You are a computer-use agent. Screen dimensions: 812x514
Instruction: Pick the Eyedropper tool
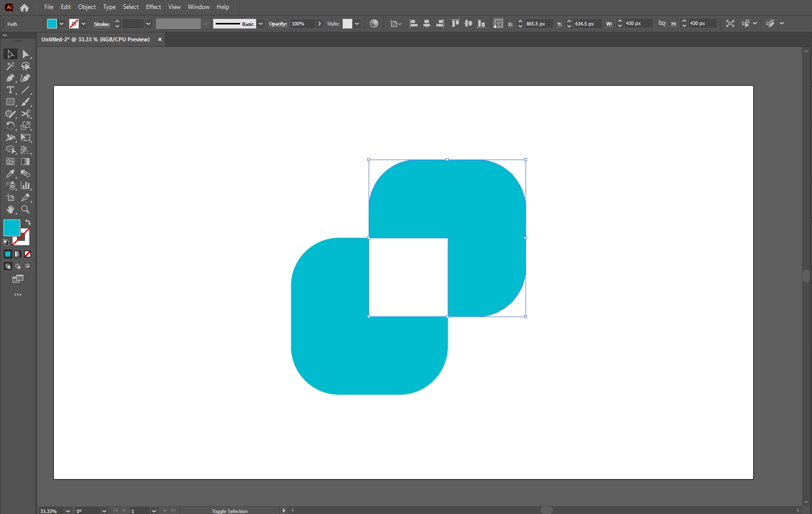10,173
